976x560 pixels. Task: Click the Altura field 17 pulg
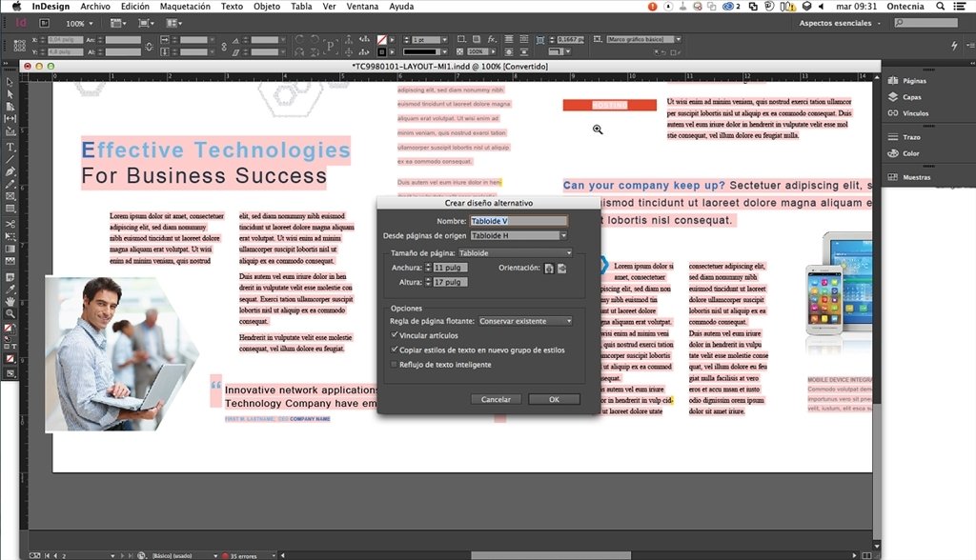pos(450,282)
